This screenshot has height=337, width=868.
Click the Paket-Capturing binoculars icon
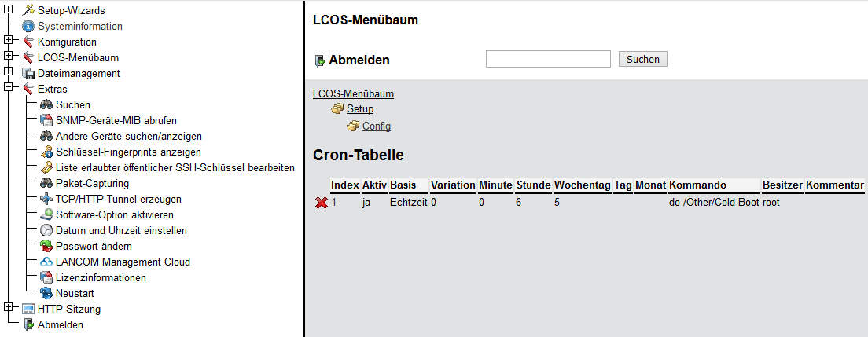click(46, 183)
